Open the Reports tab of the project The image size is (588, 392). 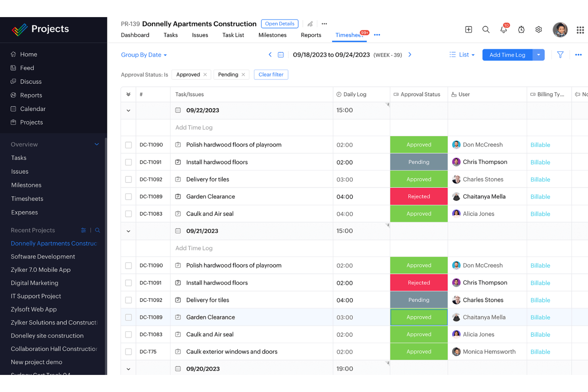311,35
